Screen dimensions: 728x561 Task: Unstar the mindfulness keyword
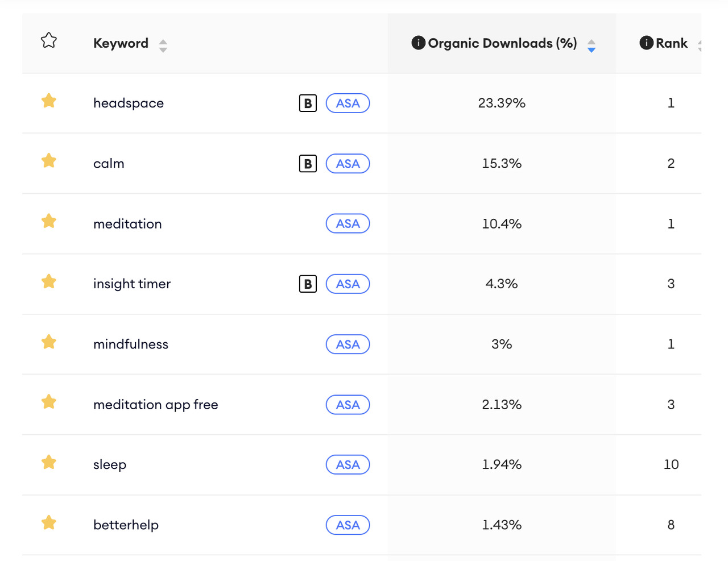point(49,342)
